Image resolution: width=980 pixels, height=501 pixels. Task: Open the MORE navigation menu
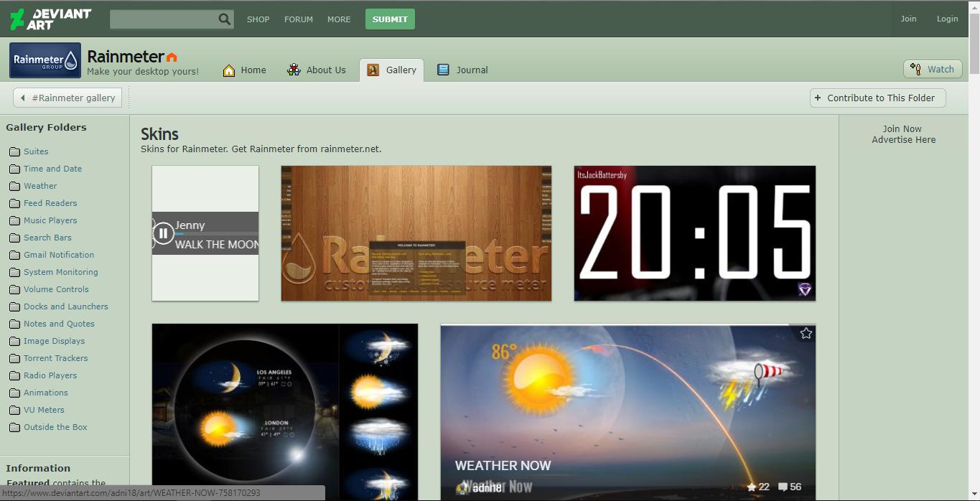[x=339, y=19]
